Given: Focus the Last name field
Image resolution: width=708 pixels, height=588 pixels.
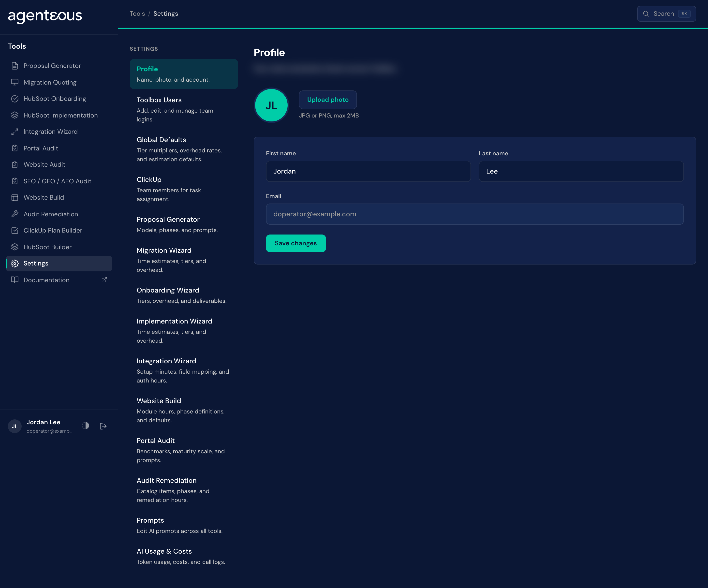Looking at the screenshot, I should pos(581,171).
